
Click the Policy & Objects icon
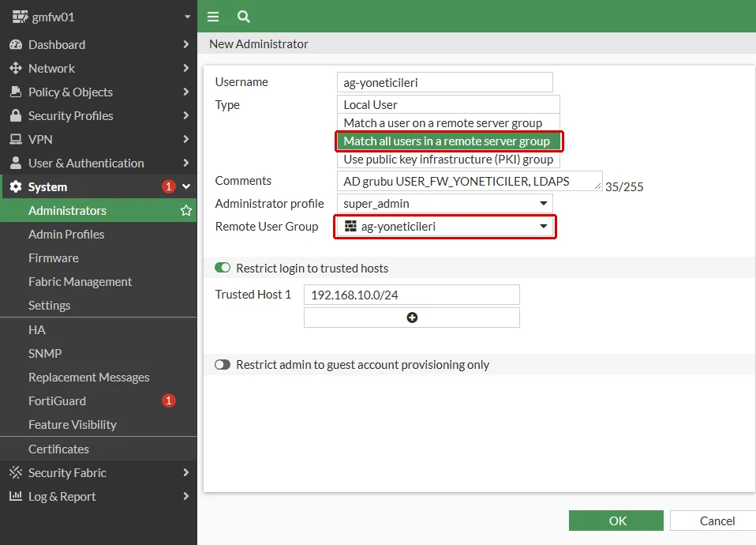click(16, 92)
